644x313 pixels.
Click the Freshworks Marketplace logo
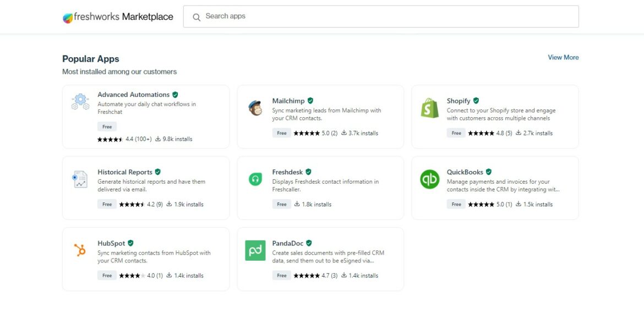[x=118, y=17]
